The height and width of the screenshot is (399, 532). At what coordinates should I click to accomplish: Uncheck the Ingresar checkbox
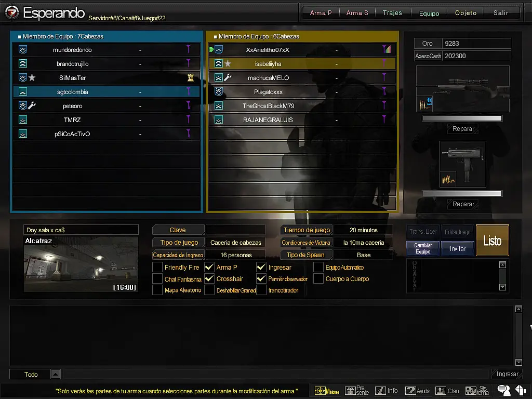[261, 267]
